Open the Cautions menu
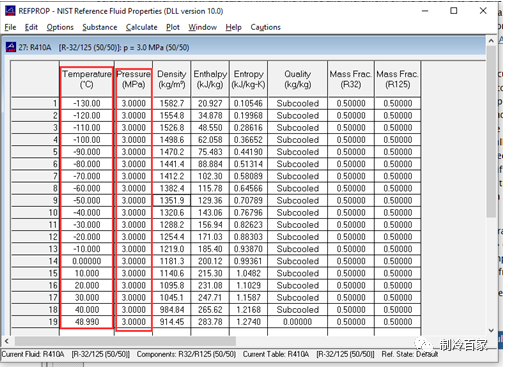 [x=265, y=27]
